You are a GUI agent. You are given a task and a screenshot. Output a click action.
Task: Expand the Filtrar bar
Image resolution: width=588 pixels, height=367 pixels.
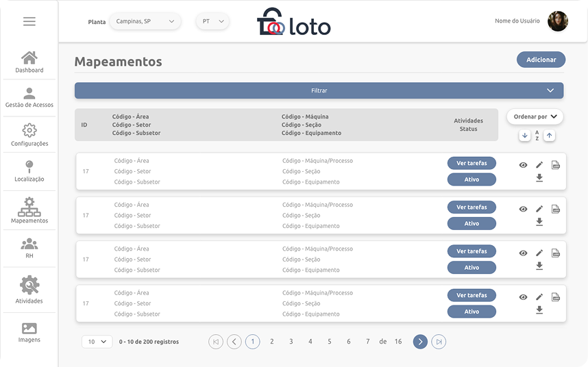tap(319, 90)
